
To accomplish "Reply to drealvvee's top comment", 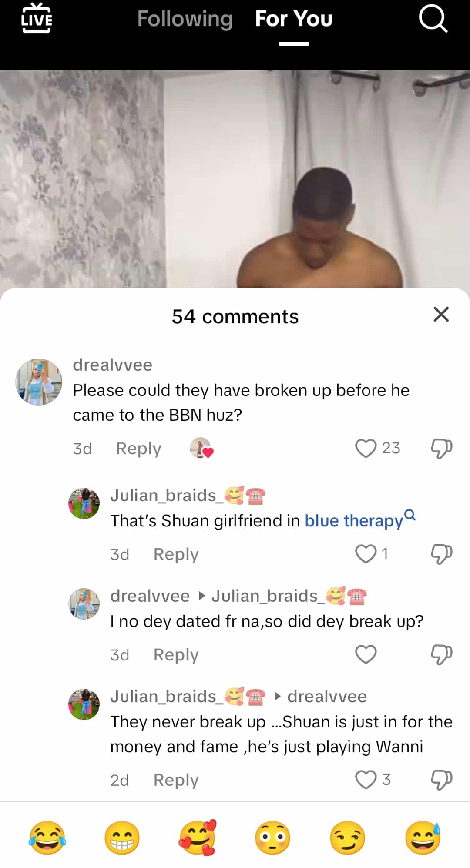I will coord(138,448).
